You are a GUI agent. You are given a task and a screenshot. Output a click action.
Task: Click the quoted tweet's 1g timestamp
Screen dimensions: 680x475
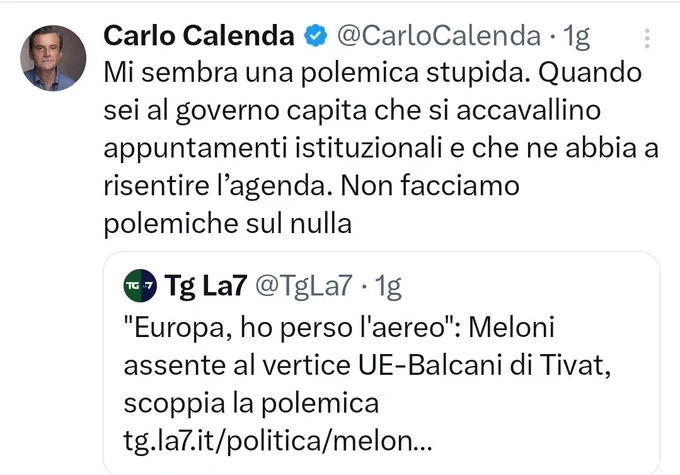click(x=388, y=287)
